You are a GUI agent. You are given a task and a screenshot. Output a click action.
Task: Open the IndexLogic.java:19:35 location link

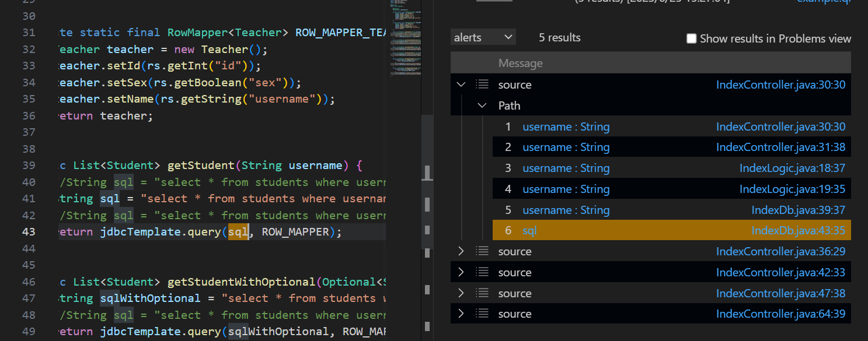tap(792, 189)
